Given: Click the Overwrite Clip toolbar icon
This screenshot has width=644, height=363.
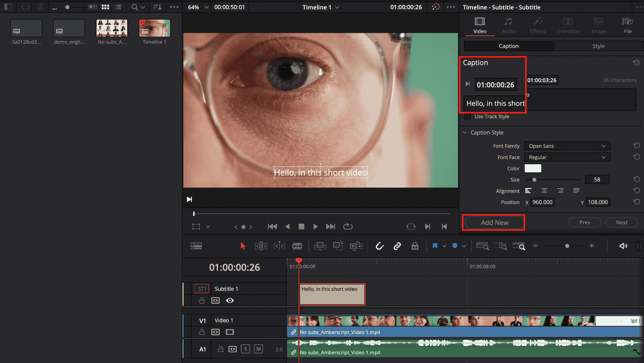Looking at the screenshot, I should pos(338,246).
